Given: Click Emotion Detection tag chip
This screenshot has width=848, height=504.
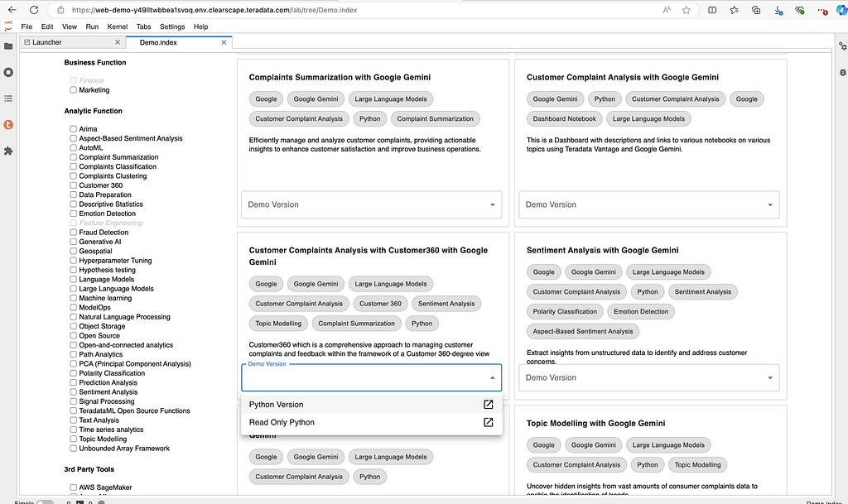Looking at the screenshot, I should point(641,312).
